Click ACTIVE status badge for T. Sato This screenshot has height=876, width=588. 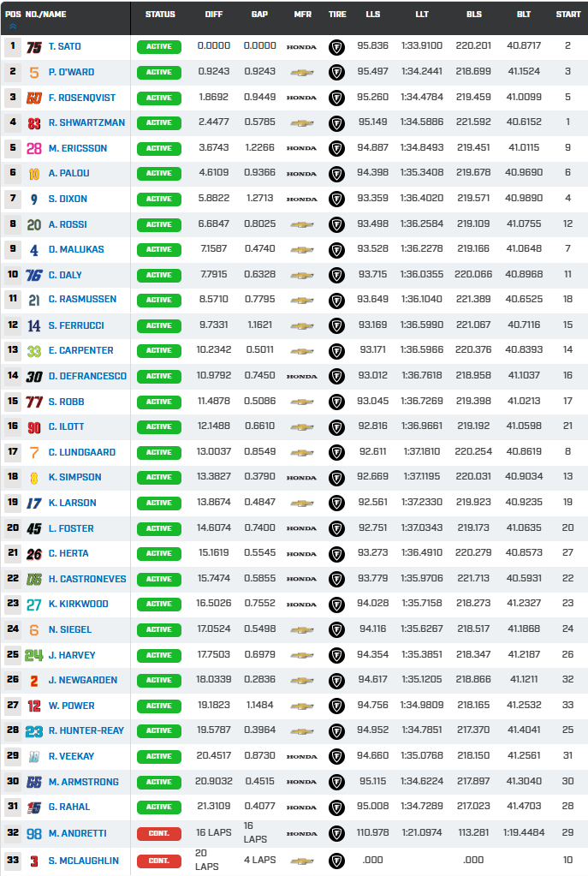click(159, 47)
